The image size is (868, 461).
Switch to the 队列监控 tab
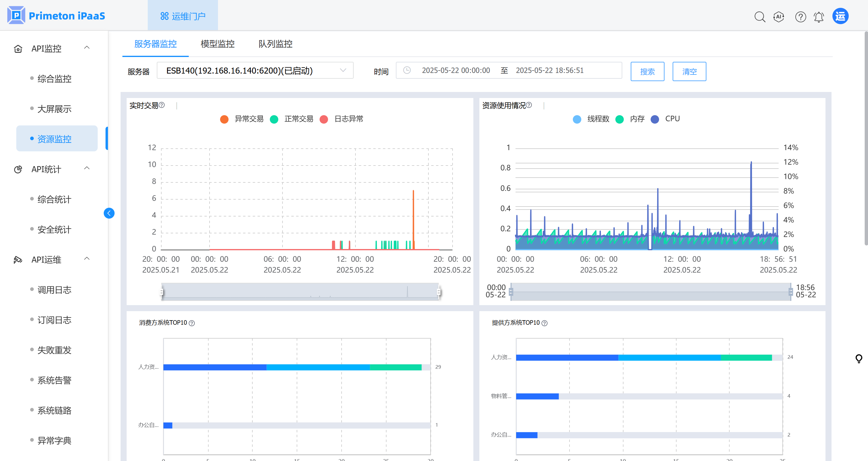[x=275, y=44]
